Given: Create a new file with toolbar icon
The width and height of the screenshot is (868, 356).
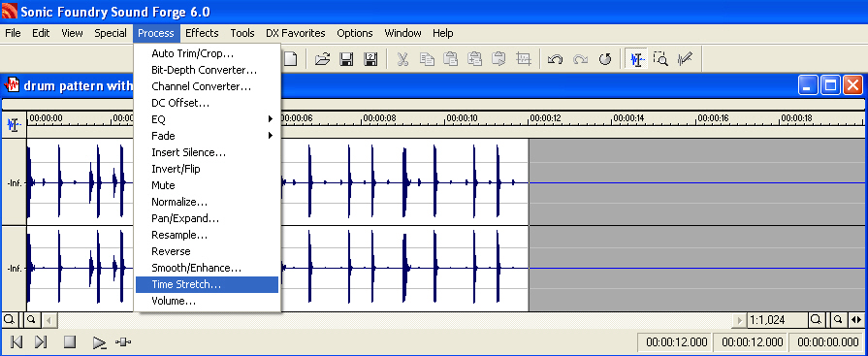Looking at the screenshot, I should [x=291, y=59].
